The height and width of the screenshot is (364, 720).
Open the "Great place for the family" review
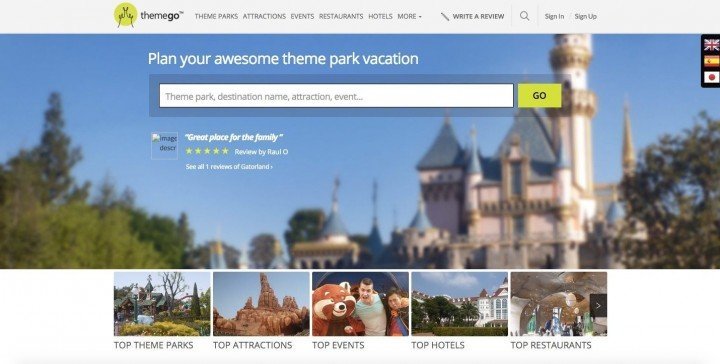234,137
